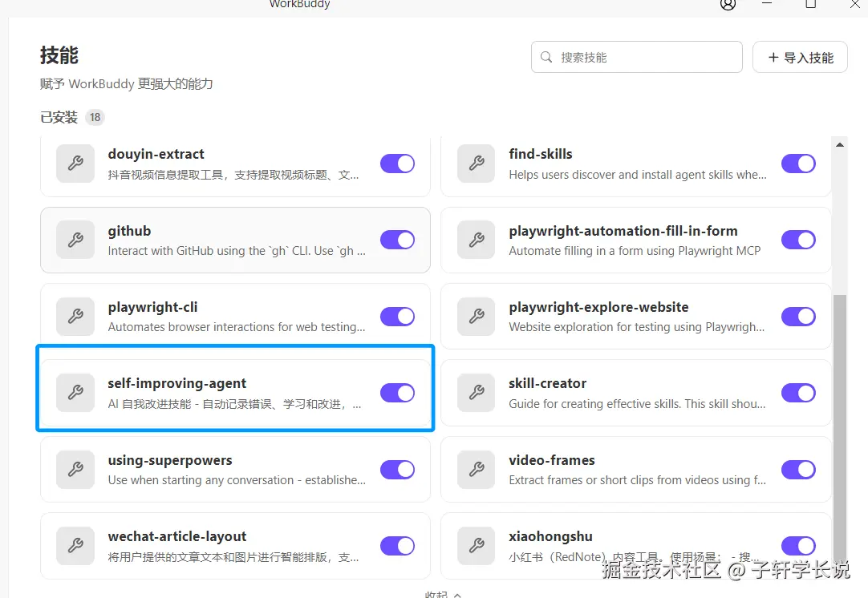This screenshot has height=598, width=868.
Task: Turn off the github skill switch
Action: click(x=397, y=240)
